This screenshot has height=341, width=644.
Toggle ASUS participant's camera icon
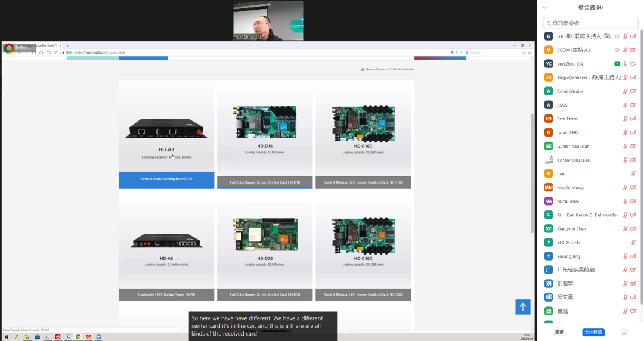point(633,105)
